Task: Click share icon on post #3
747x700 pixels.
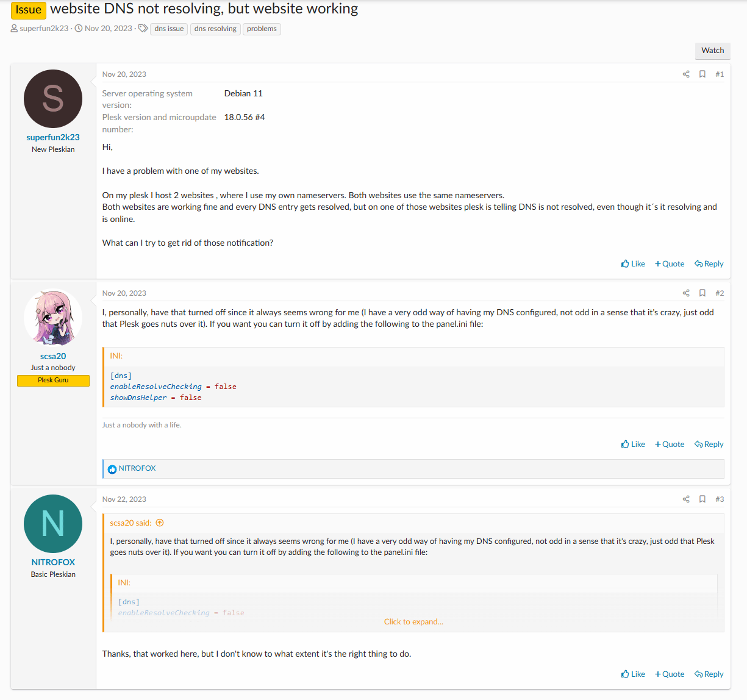Action: (x=686, y=499)
